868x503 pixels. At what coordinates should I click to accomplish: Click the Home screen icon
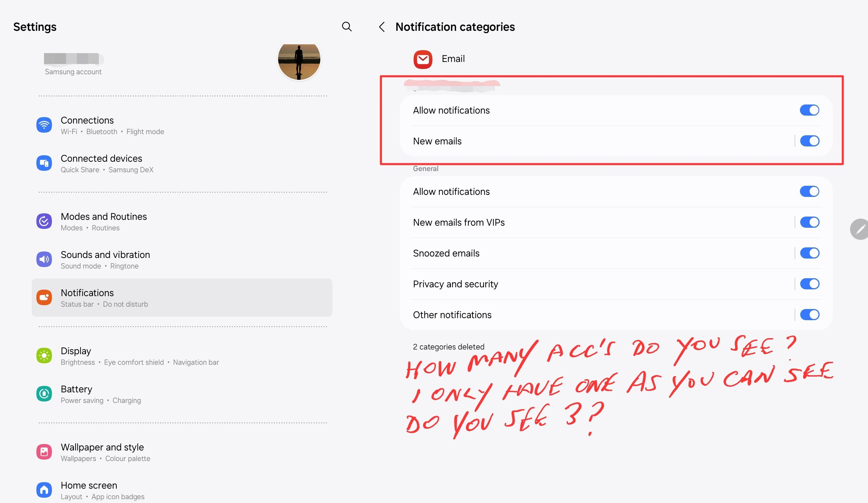44,490
